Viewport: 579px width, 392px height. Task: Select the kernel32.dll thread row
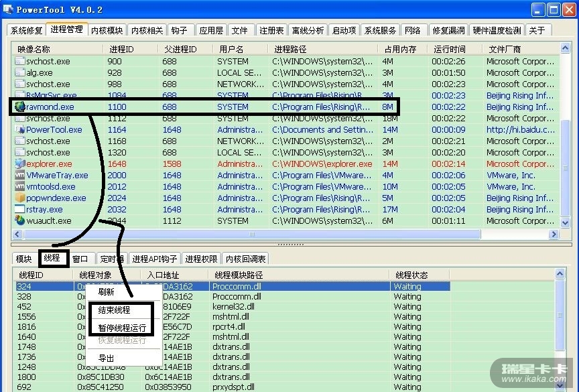(233, 306)
